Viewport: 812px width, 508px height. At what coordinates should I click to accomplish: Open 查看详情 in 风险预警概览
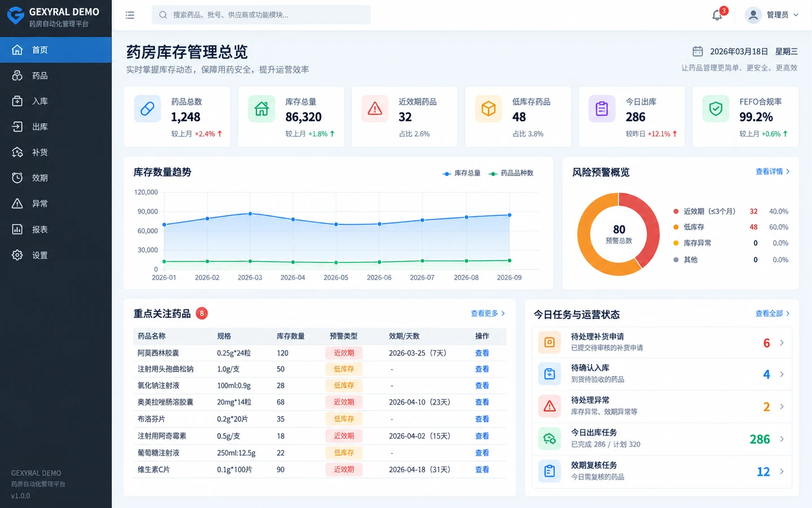[x=773, y=172]
